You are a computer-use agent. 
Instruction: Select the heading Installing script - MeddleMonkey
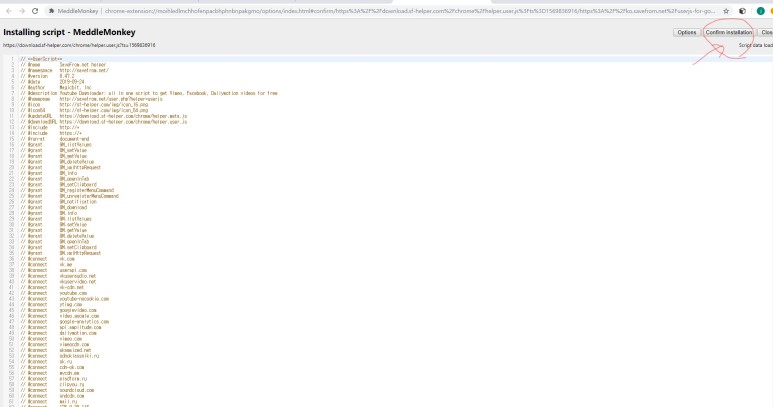pos(69,32)
